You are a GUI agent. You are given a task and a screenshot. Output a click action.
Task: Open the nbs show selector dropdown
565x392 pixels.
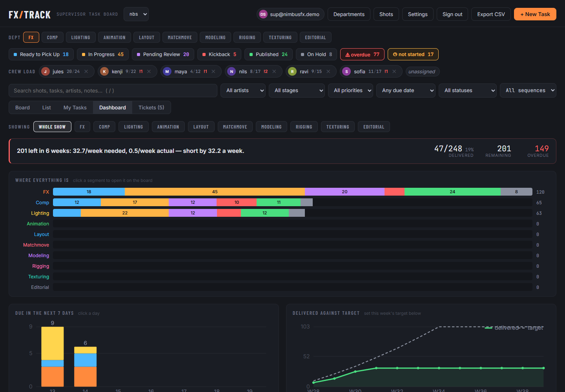coord(136,14)
